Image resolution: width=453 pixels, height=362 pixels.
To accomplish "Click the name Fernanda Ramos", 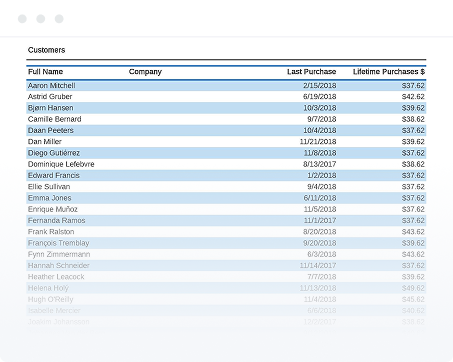I will (57, 221).
